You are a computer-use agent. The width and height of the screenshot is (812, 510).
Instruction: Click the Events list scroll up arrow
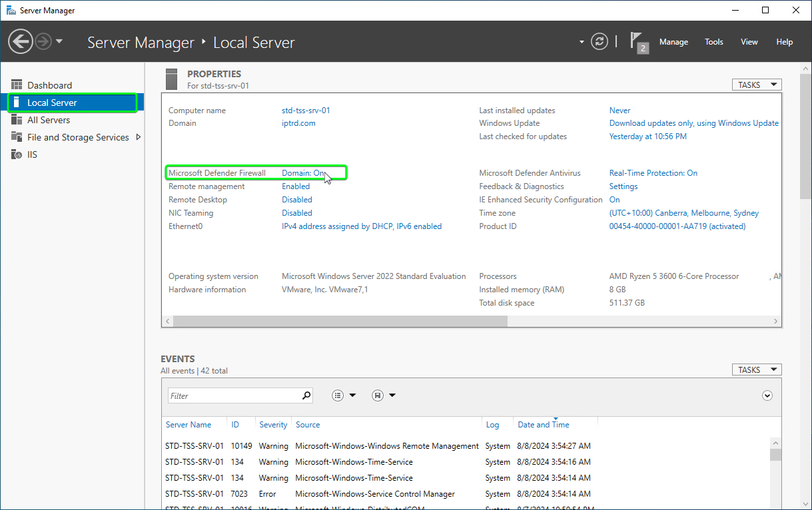[775, 443]
